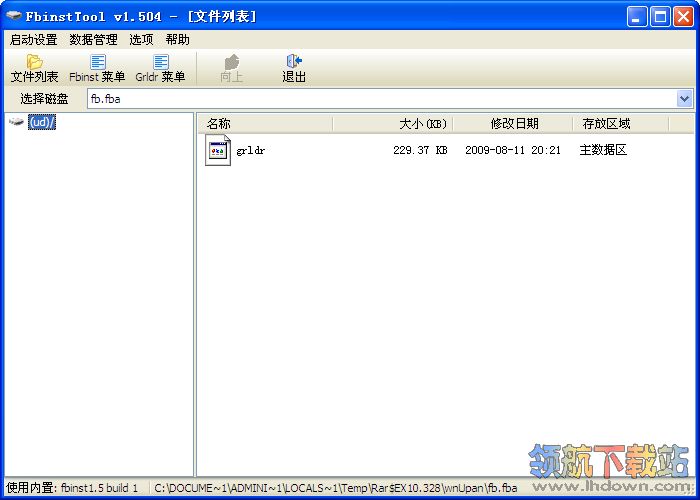700x500 pixels.
Task: Sort by the 大小(KB) column header
Action: [393, 124]
